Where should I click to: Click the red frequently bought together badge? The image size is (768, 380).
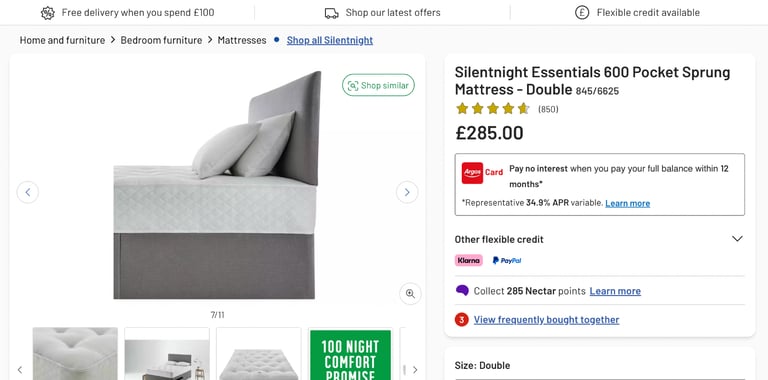[x=461, y=320]
